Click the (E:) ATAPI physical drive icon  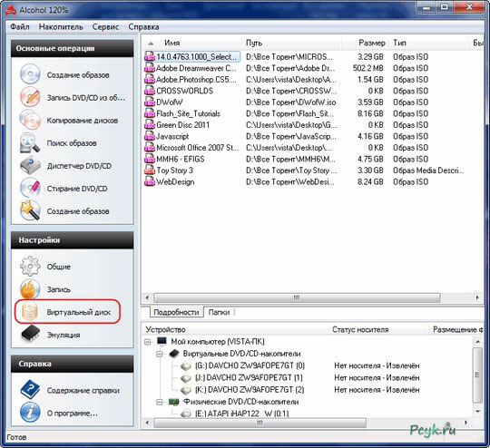(x=187, y=414)
